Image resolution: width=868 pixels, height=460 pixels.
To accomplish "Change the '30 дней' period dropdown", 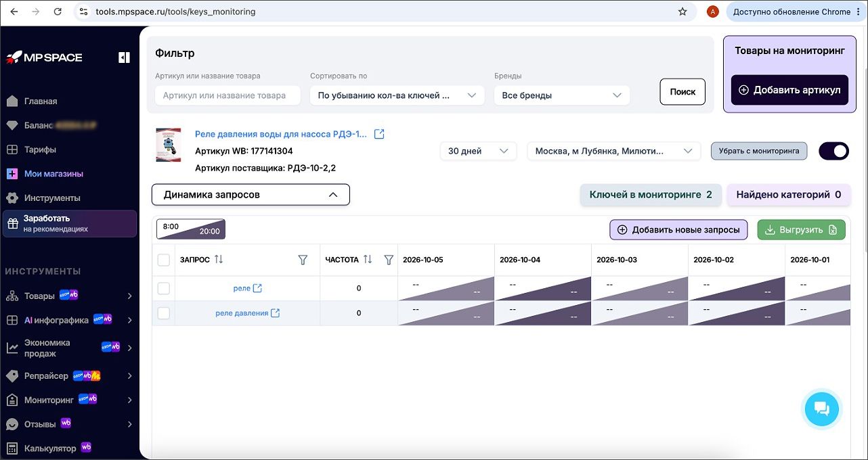I will pos(478,151).
